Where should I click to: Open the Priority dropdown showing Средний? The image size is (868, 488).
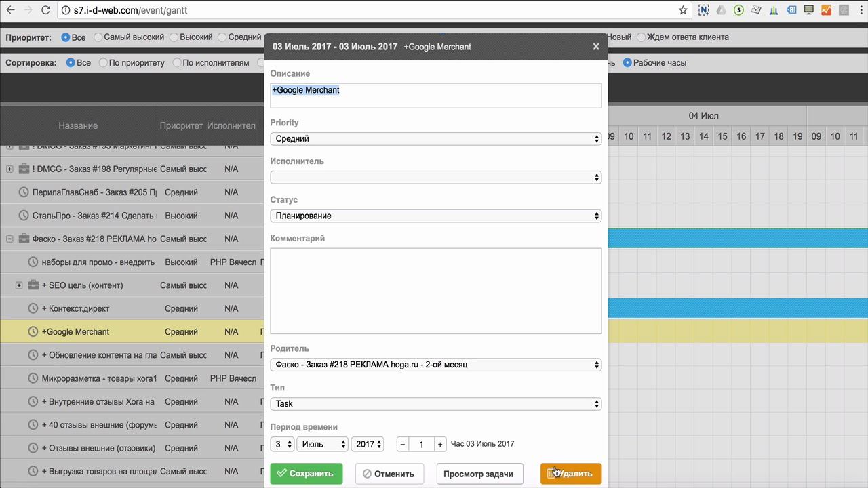coord(435,138)
